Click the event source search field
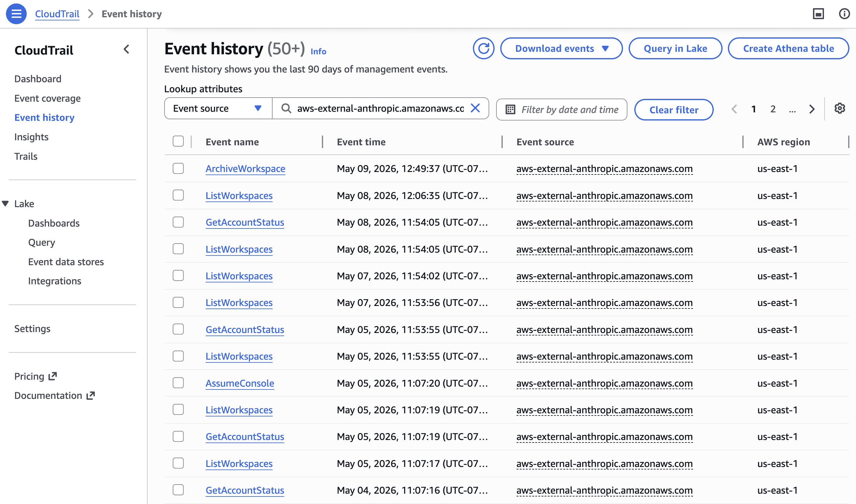This screenshot has height=504, width=856. (x=380, y=108)
